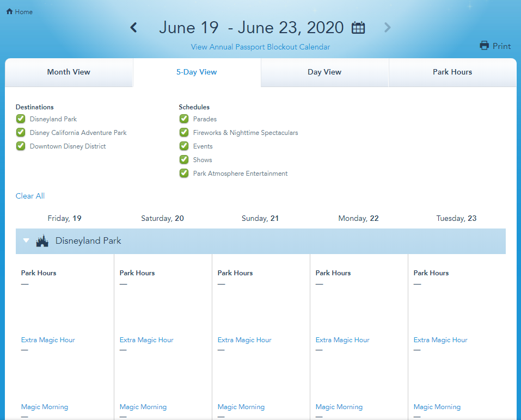Open the calendar date picker icon
521x420 pixels.
[x=358, y=28]
